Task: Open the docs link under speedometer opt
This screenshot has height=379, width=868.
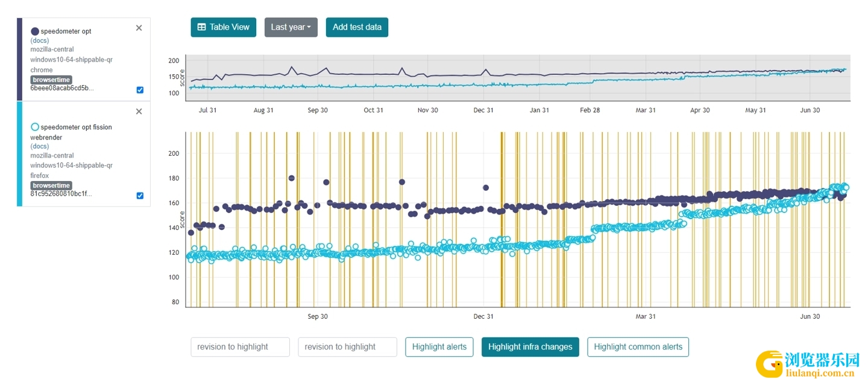Action: point(40,40)
